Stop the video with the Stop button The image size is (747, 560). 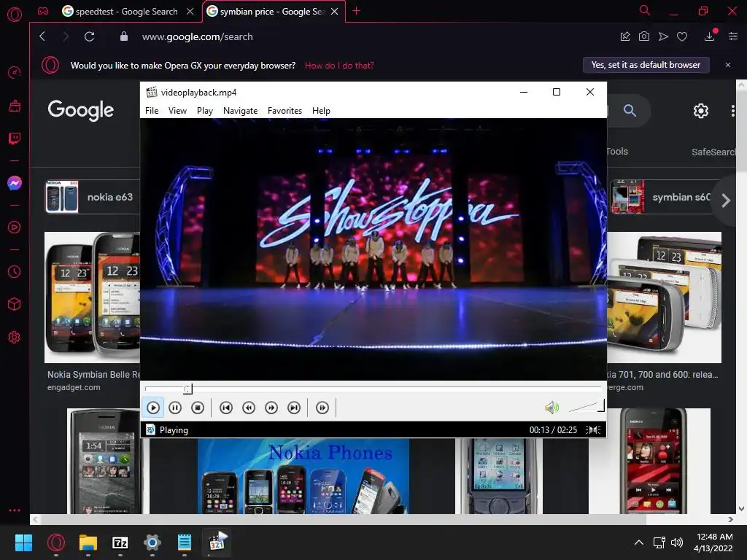click(x=198, y=408)
